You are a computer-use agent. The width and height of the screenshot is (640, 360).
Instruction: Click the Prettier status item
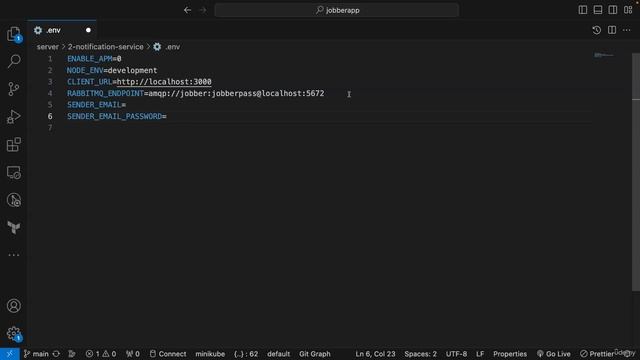pyautogui.click(x=597, y=354)
